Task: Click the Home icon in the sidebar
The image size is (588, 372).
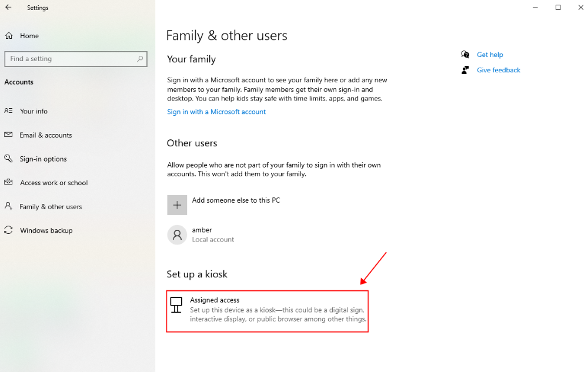Action: pos(8,36)
